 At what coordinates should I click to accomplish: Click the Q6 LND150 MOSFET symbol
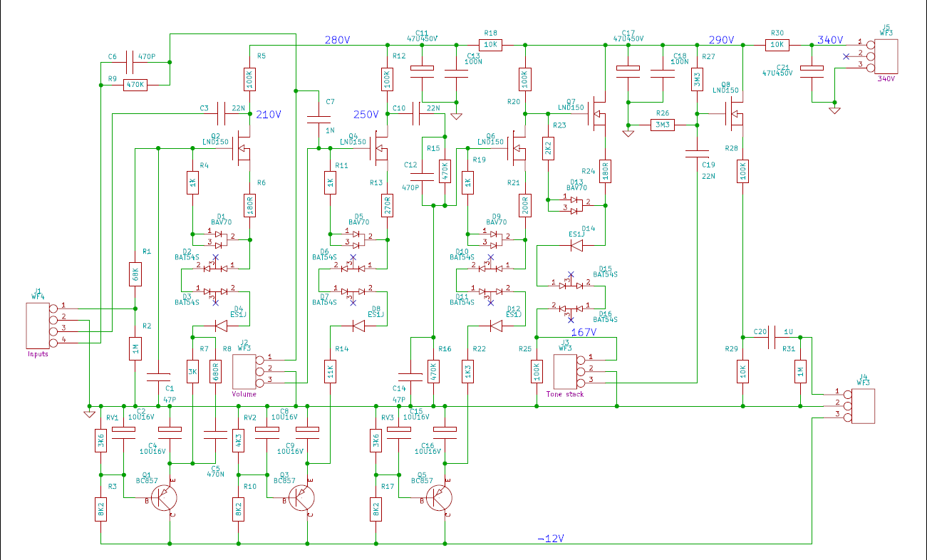516,149
